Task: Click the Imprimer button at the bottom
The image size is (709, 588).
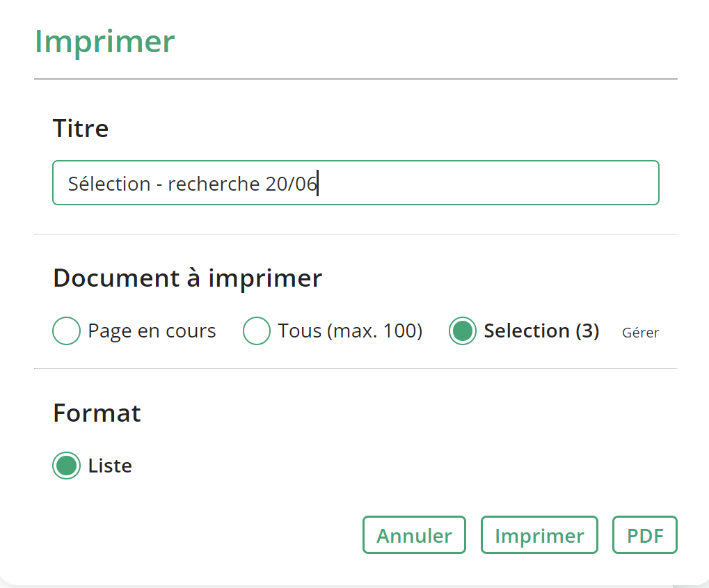Action: 539,535
